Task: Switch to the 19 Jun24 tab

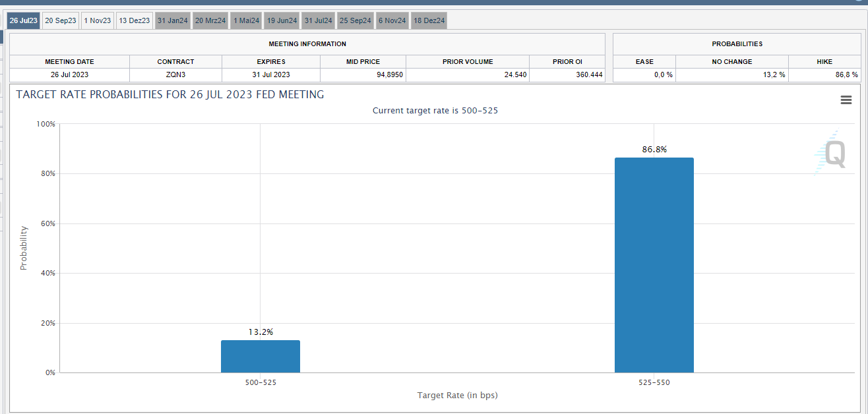Action: coord(282,21)
